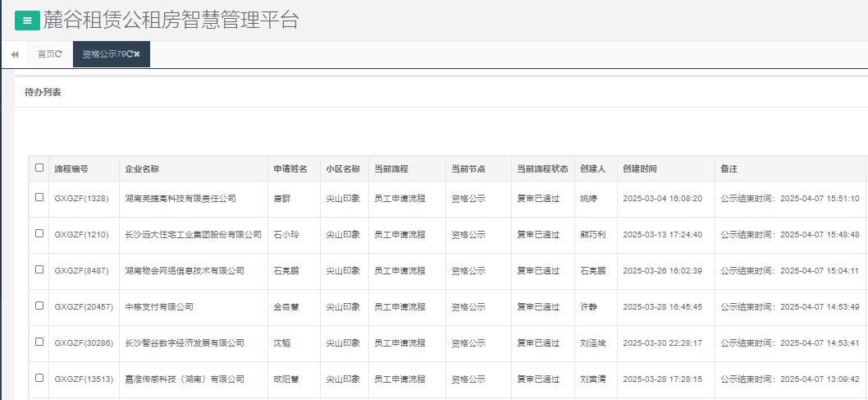Select process number GXGZF(1210)

coord(81,234)
